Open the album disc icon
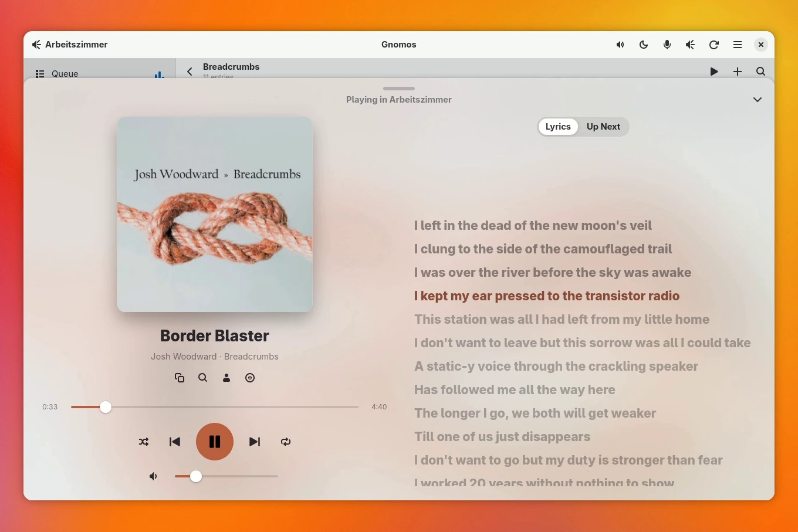 pyautogui.click(x=250, y=378)
